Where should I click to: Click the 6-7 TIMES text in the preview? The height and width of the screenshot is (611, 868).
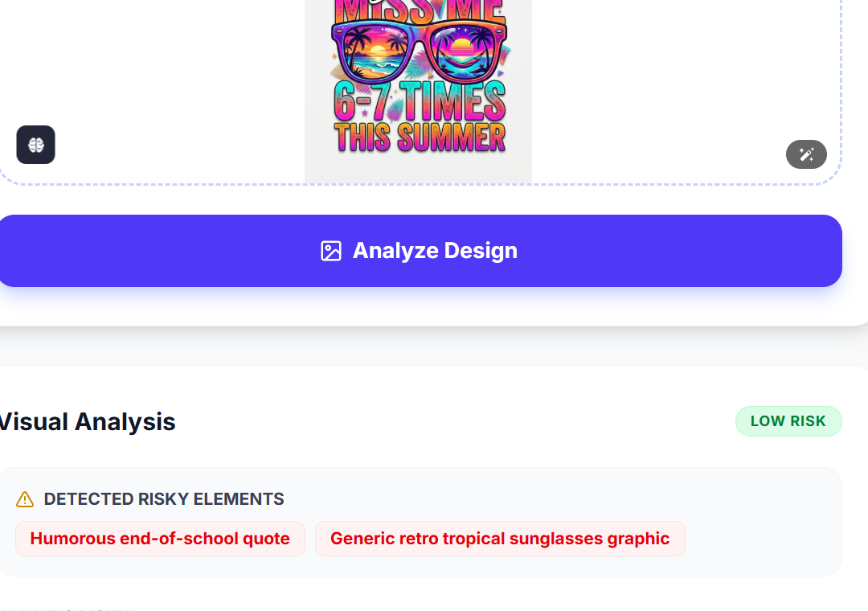(x=420, y=100)
